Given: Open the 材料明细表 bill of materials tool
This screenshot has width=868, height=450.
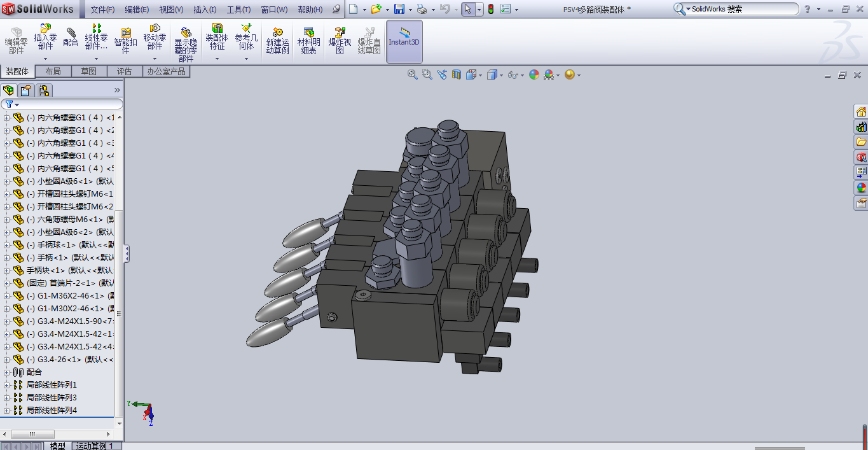Looking at the screenshot, I should [x=309, y=41].
